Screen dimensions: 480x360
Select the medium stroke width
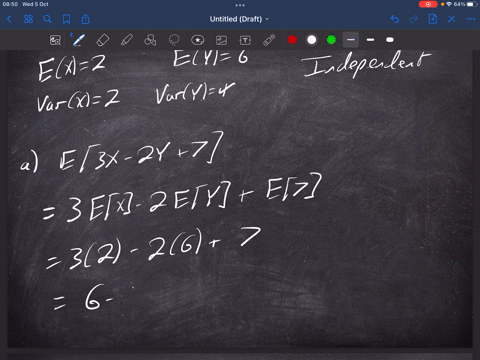[x=370, y=40]
